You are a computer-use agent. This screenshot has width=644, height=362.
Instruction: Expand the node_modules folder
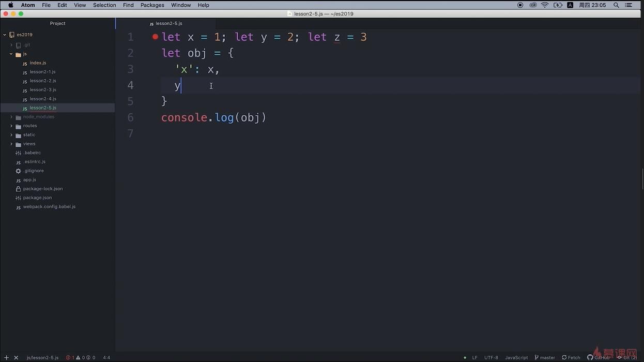[x=11, y=117]
